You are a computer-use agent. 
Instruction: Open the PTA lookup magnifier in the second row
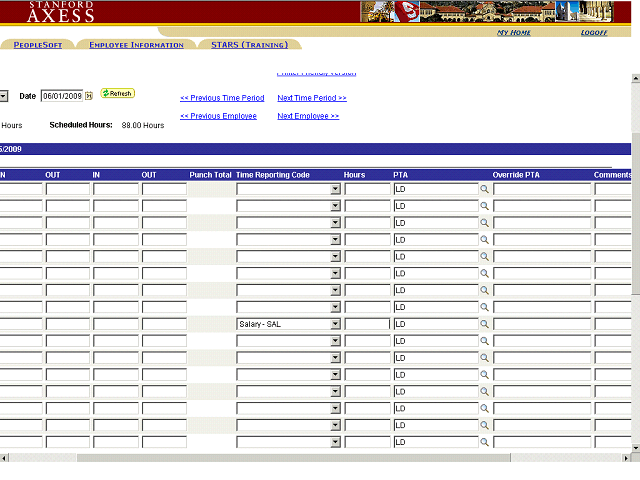[x=485, y=206]
